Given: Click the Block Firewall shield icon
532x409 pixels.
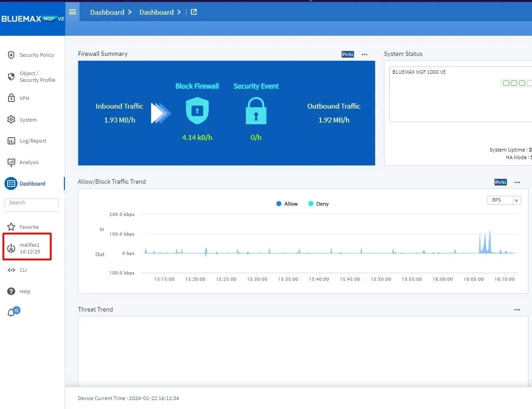Looking at the screenshot, I should 197,110.
